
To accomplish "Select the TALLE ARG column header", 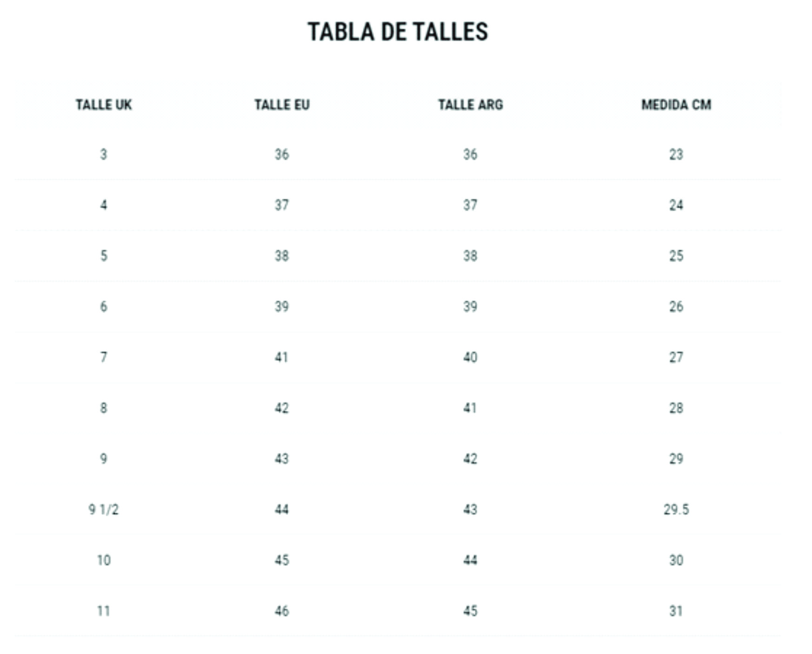I will (470, 105).
